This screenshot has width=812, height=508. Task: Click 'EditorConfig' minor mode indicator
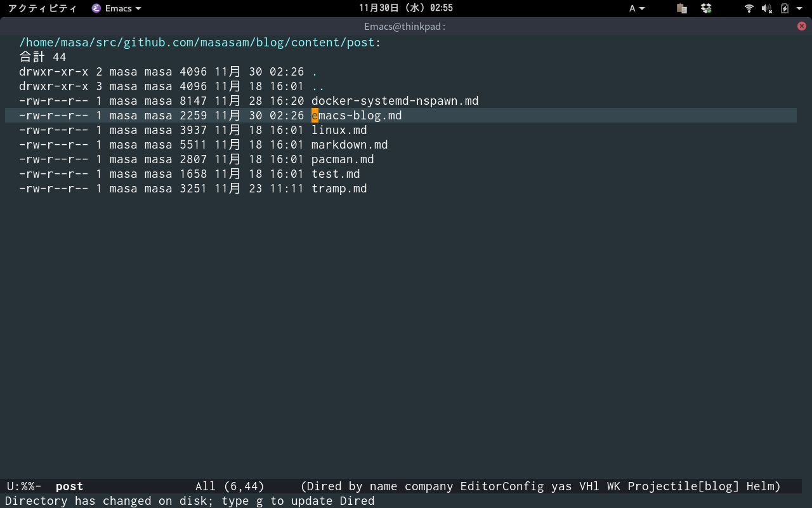502,486
